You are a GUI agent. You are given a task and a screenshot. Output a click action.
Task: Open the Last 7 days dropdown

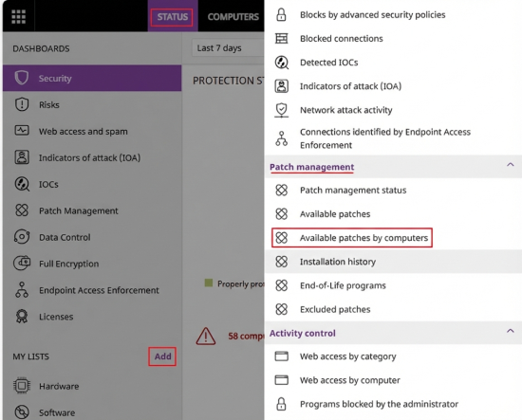228,48
